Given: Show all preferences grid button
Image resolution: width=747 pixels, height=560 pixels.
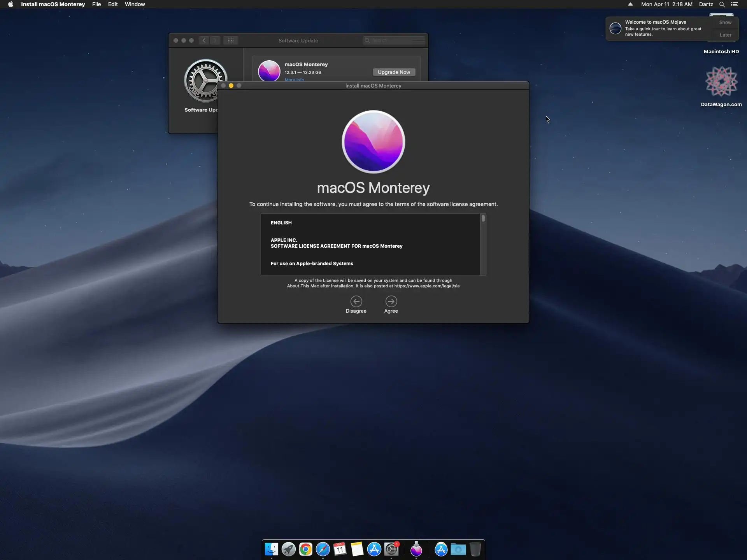Looking at the screenshot, I should coord(231,40).
